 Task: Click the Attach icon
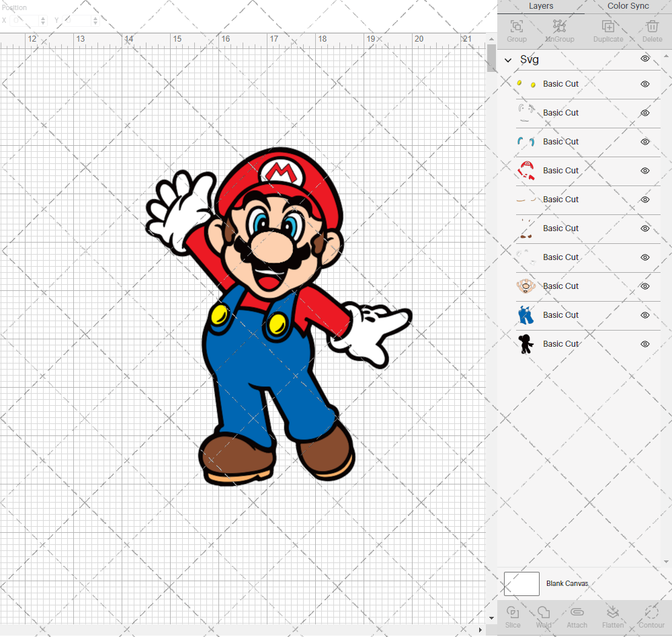click(577, 617)
